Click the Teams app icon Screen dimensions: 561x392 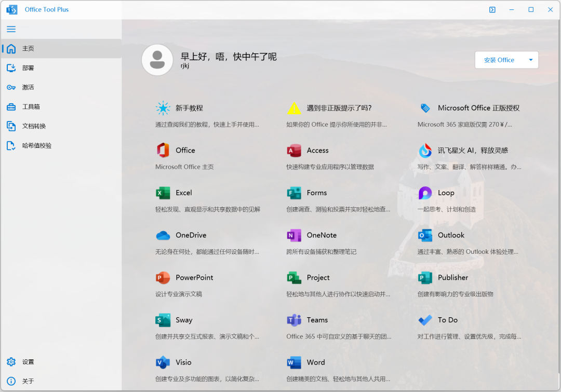[294, 320]
